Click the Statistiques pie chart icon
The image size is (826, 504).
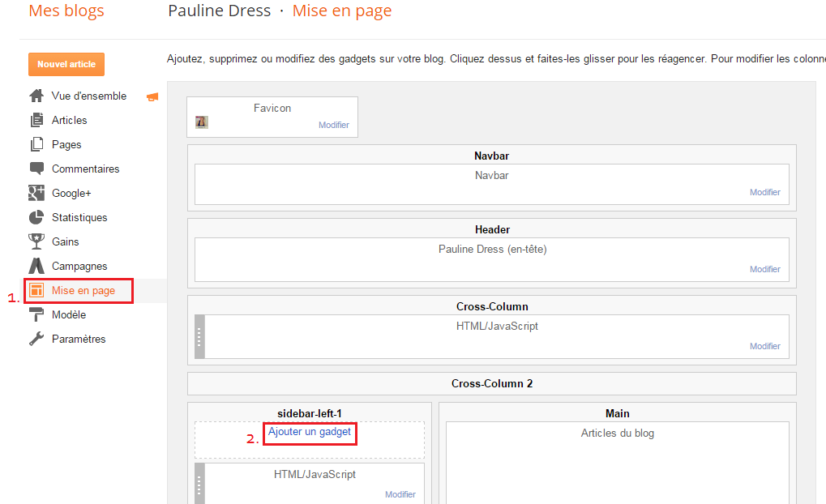[36, 217]
